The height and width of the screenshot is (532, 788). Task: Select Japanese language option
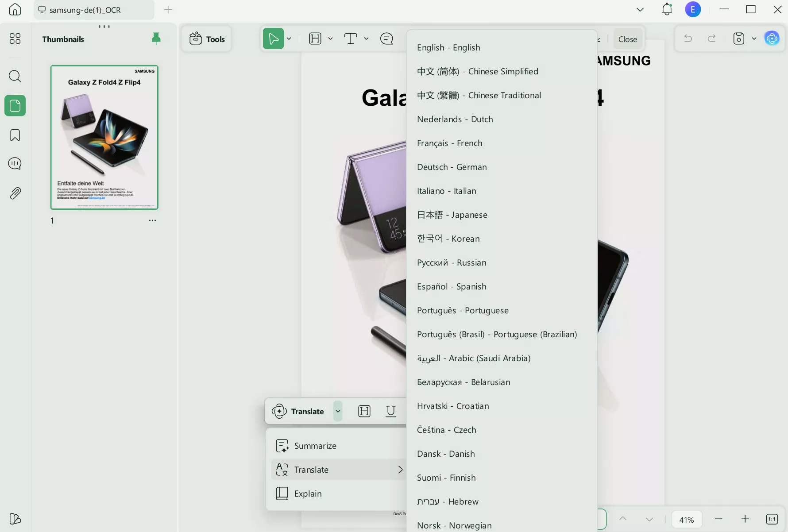click(x=502, y=215)
